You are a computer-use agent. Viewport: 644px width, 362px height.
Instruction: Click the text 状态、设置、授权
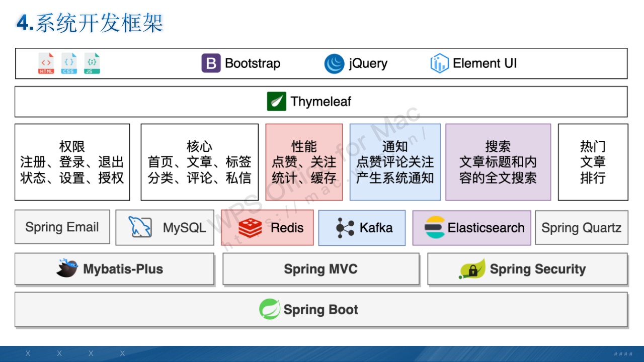[72, 178]
